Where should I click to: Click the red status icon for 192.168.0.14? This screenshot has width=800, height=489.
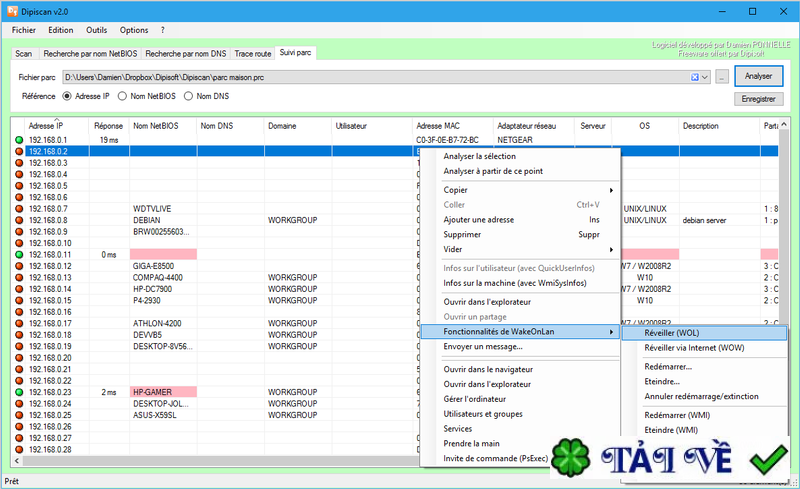tap(19, 289)
